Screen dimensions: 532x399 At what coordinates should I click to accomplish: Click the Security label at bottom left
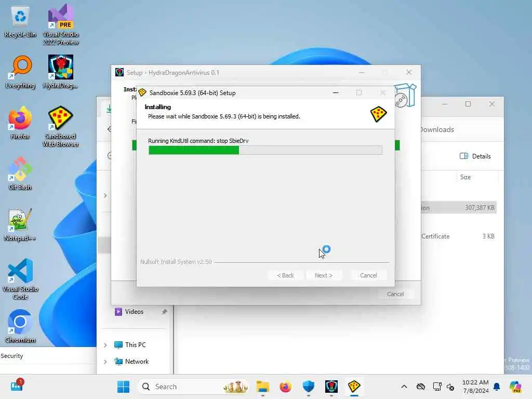coord(12,356)
